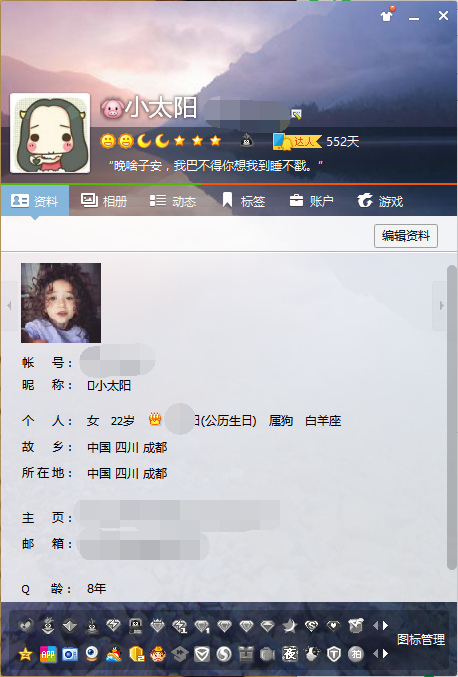The width and height of the screenshot is (458, 677).
Task: Go to the 账户 account tab
Action: [x=311, y=201]
